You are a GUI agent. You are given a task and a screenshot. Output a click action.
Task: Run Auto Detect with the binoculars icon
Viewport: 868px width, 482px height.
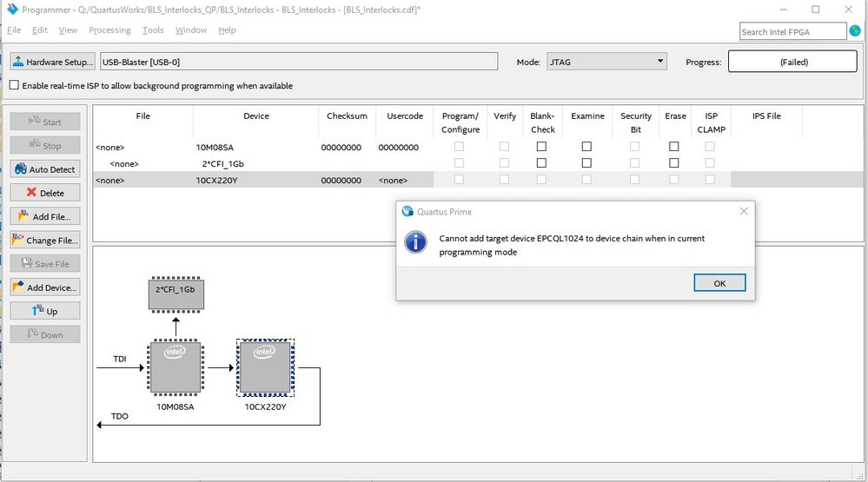pyautogui.click(x=45, y=169)
